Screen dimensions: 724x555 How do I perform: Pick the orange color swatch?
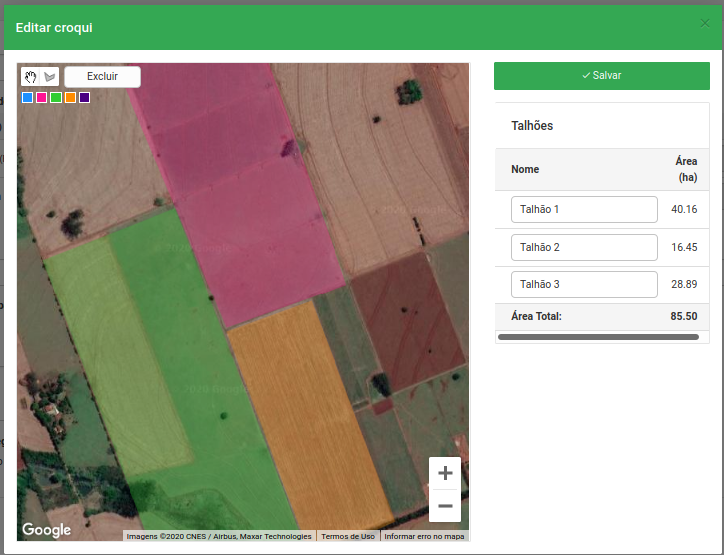click(70, 97)
